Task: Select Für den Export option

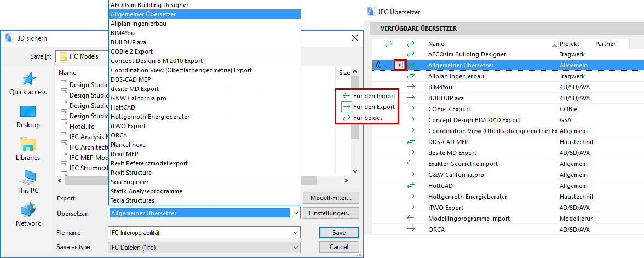Action: (x=369, y=107)
